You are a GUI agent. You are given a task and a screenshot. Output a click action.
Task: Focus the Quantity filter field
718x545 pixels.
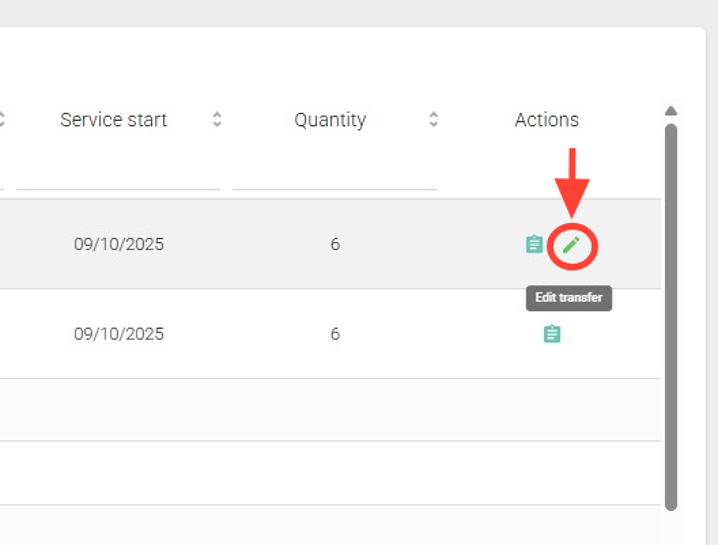[x=334, y=176]
